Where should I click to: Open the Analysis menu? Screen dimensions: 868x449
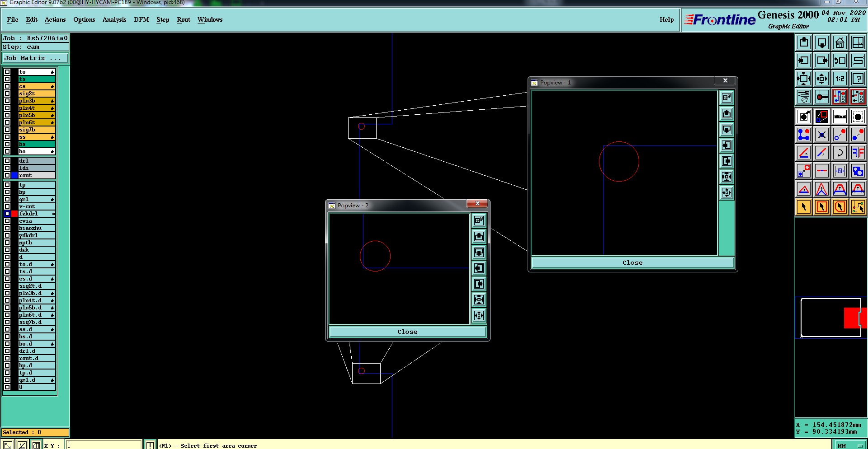coord(114,19)
